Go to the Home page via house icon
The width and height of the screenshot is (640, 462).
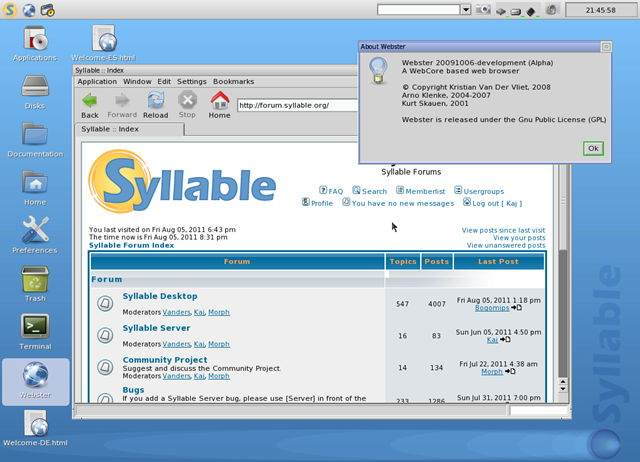(x=220, y=100)
